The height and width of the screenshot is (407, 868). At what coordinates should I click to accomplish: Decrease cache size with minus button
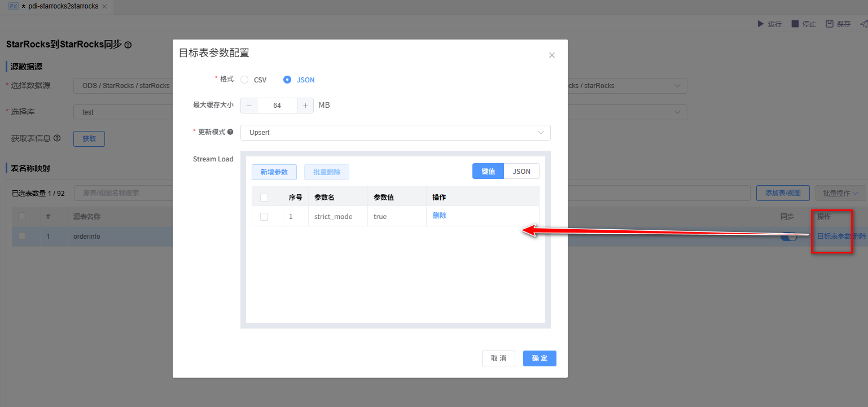[249, 106]
